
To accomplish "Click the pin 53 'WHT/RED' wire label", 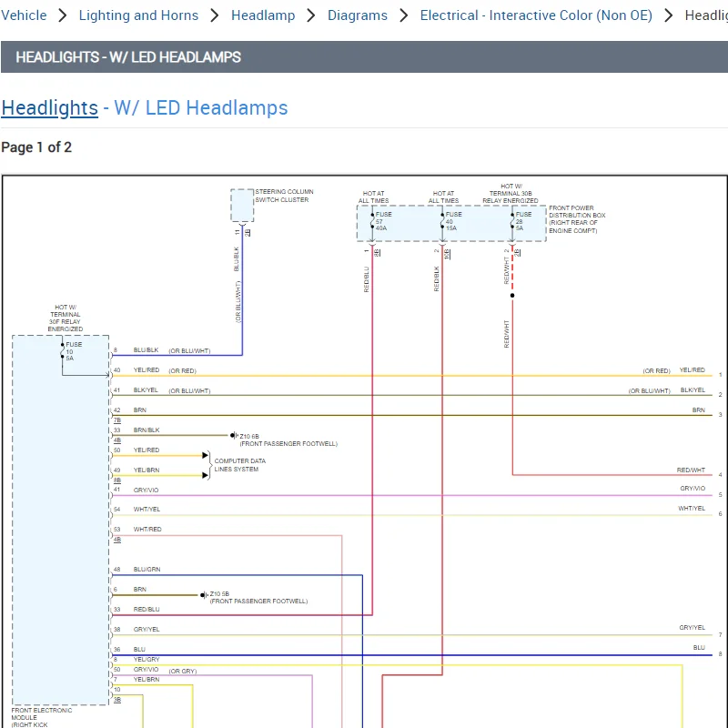I will tap(147, 530).
